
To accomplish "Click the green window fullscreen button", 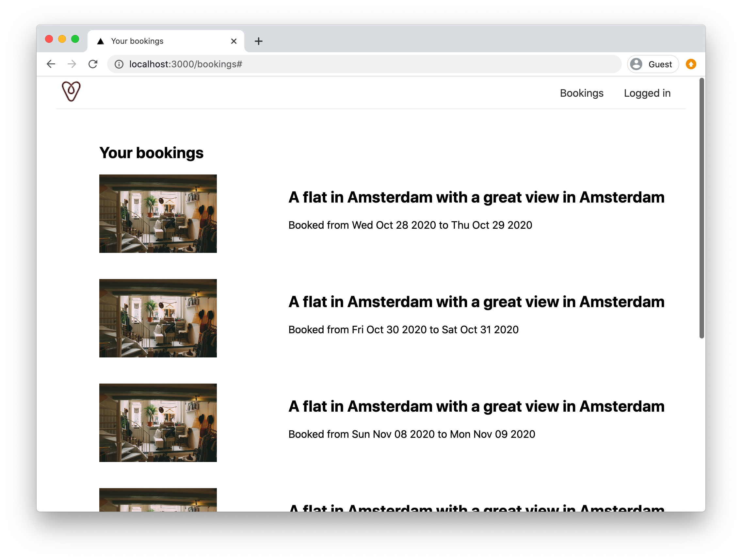I will pos(75,39).
